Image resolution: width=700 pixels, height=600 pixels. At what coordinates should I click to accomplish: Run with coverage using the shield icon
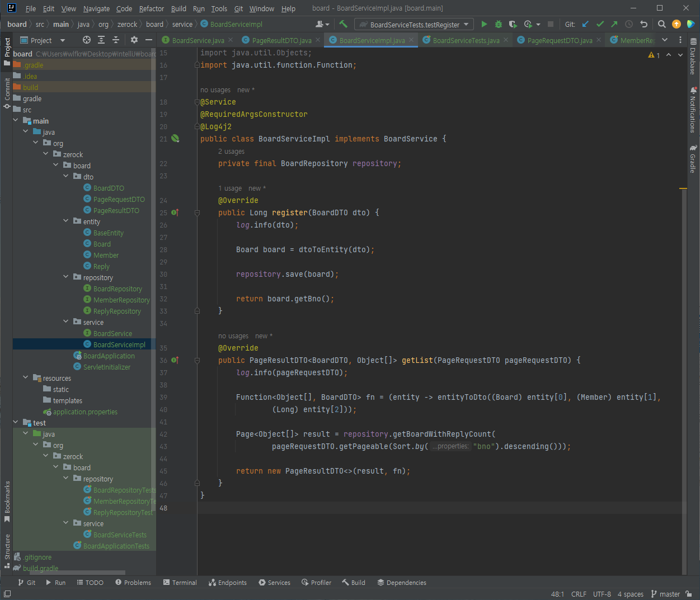click(x=513, y=24)
